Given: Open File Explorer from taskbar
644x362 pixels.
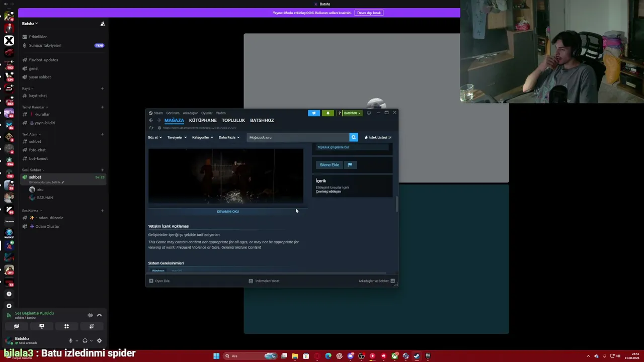Looking at the screenshot, I should coord(295,356).
